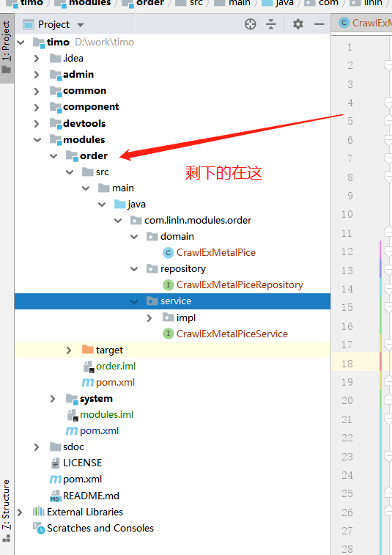This screenshot has width=392, height=555.
Task: Expand the target folder
Action: [x=69, y=350]
